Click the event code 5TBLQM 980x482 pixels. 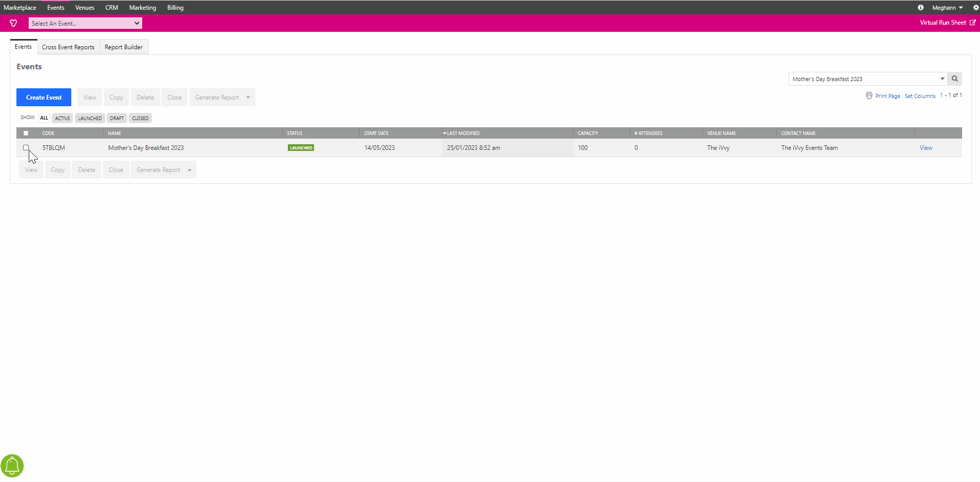53,148
